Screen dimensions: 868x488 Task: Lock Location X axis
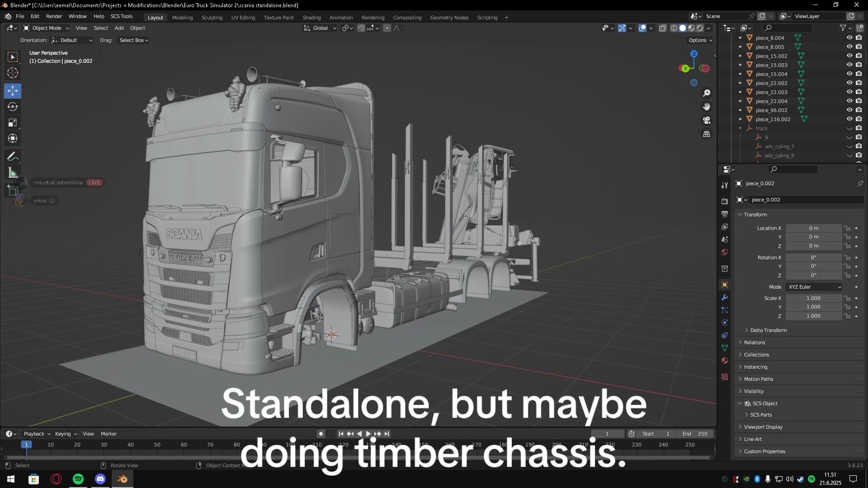pos(847,228)
